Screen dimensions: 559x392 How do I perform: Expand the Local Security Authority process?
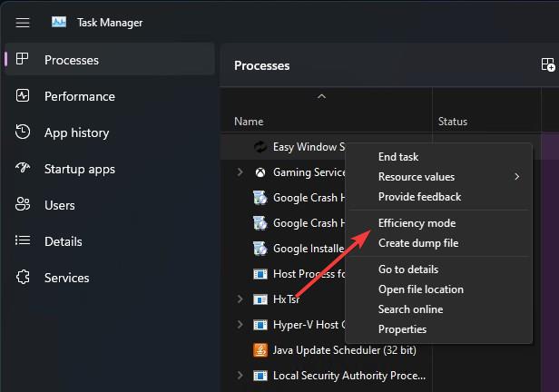[x=240, y=375]
